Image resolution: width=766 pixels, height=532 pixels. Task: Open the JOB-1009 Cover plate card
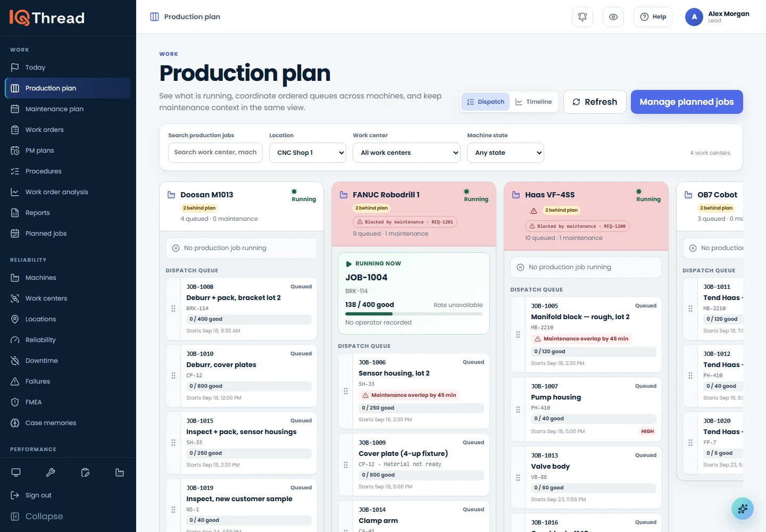pyautogui.click(x=414, y=464)
